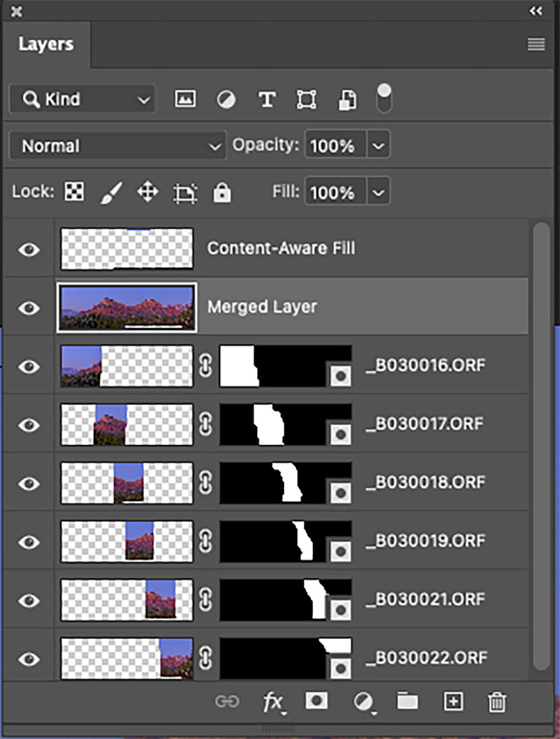Create a new layer with plus icon
This screenshot has width=560, height=739.
click(453, 702)
